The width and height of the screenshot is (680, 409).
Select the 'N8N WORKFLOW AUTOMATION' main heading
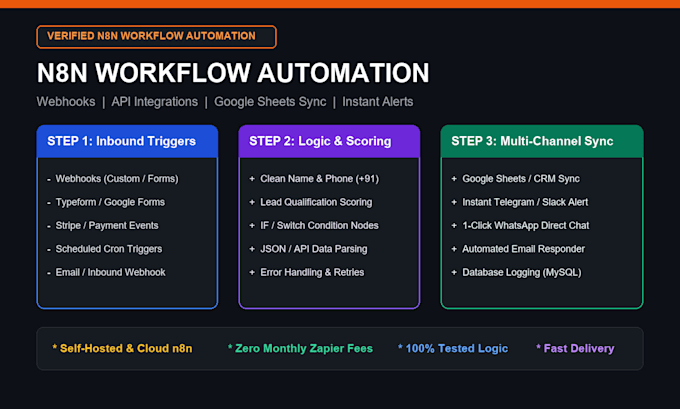click(x=233, y=72)
